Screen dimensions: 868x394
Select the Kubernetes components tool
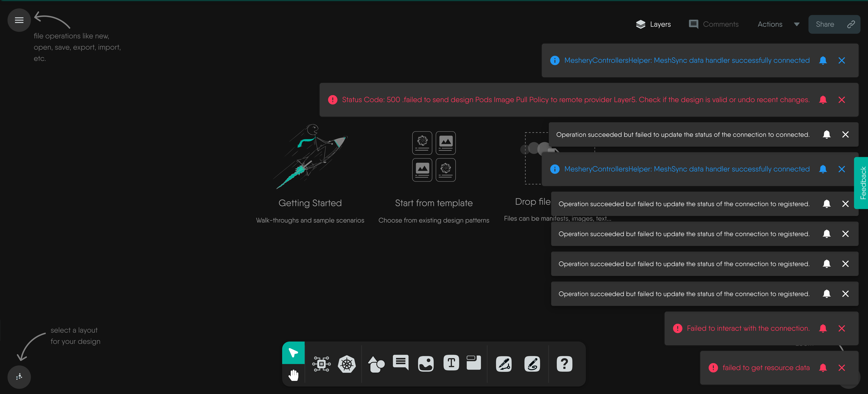coord(347,364)
